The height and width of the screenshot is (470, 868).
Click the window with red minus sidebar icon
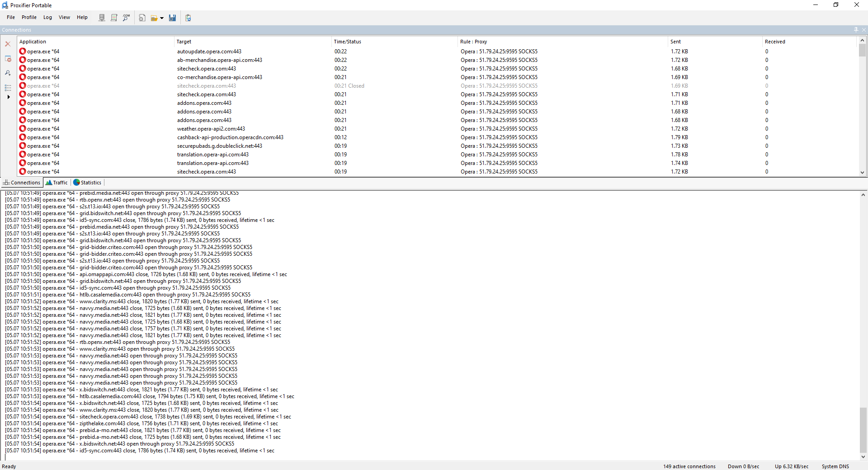pyautogui.click(x=8, y=59)
